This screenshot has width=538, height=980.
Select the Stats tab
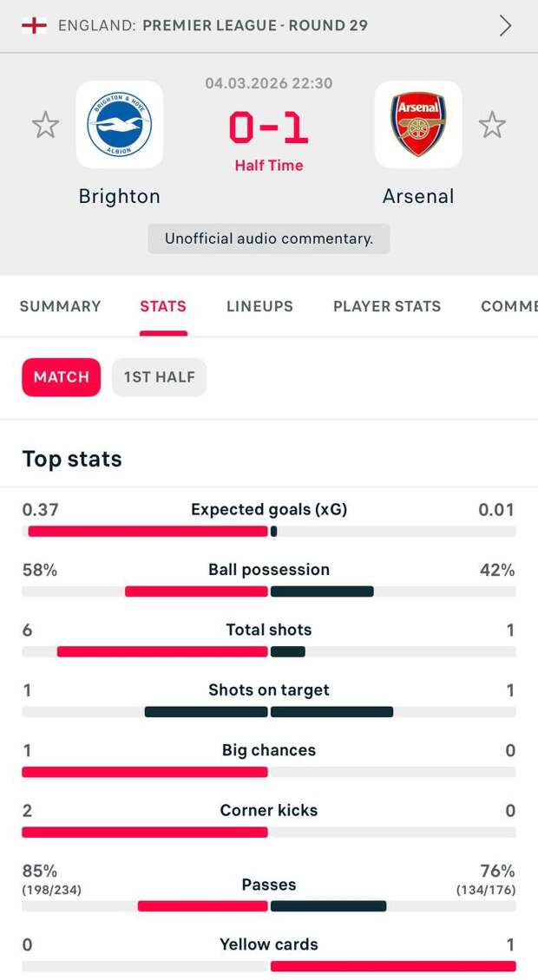pyautogui.click(x=163, y=306)
